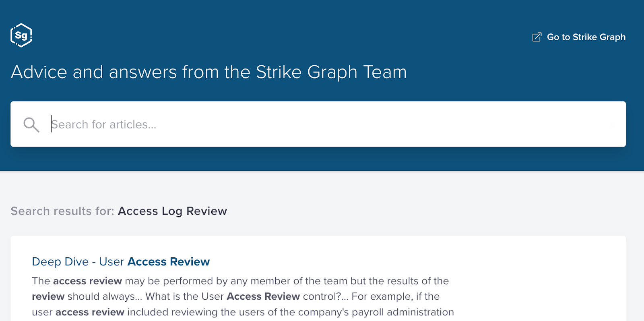Click the bold access review in the first snippet line

(x=87, y=281)
